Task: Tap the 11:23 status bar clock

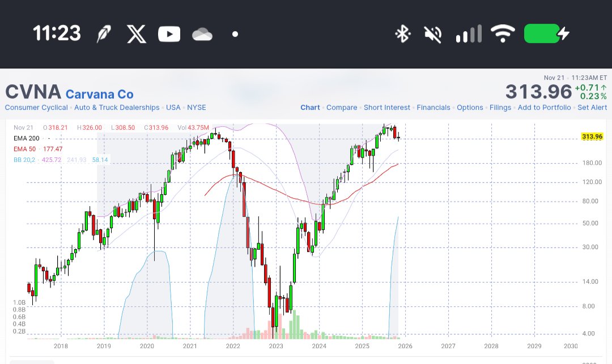Action: (x=57, y=33)
